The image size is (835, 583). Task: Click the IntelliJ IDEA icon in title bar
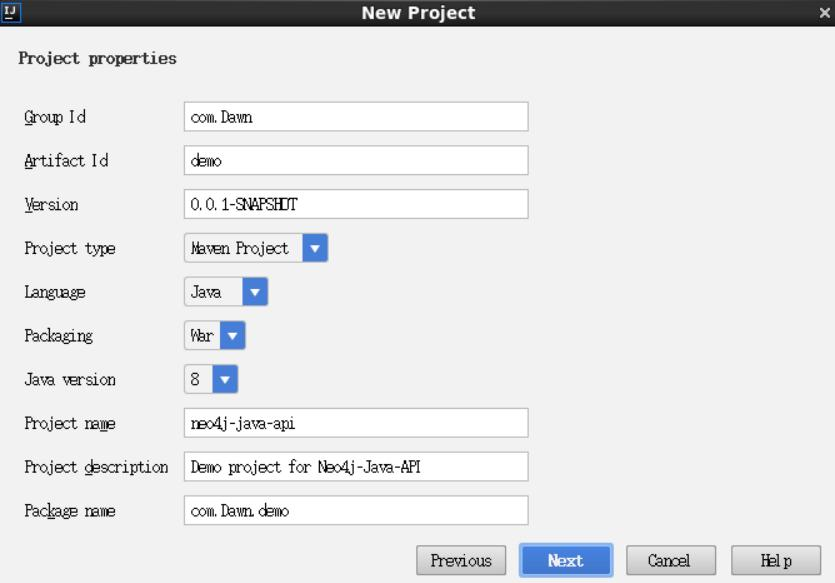[9, 13]
